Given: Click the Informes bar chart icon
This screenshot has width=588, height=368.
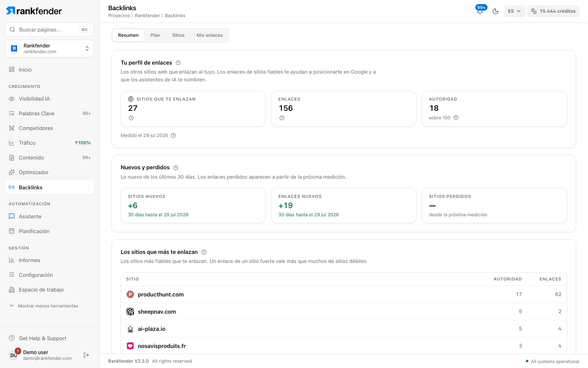Looking at the screenshot, I should pos(12,260).
